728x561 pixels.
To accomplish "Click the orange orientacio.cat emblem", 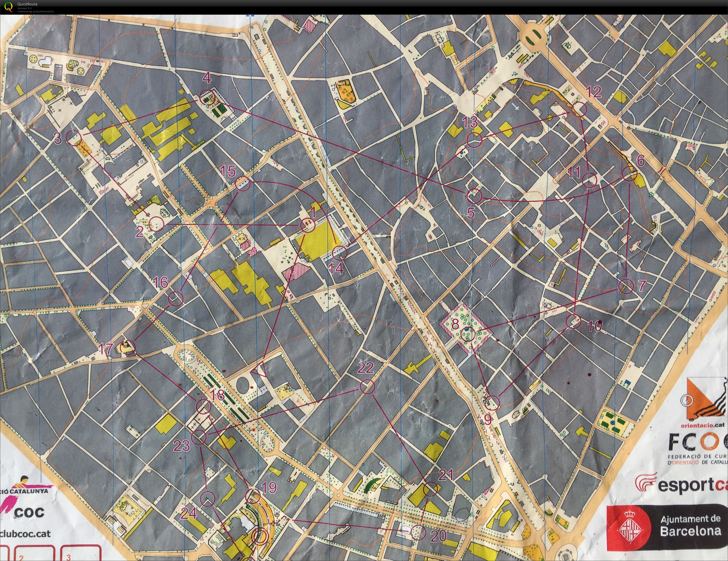I will 704,399.
